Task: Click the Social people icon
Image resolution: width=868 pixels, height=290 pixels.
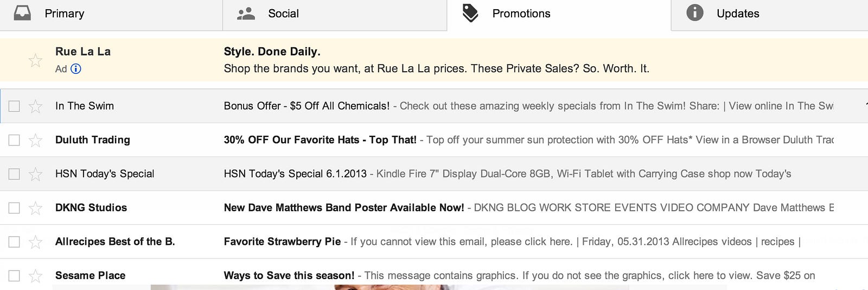Action: pyautogui.click(x=246, y=14)
